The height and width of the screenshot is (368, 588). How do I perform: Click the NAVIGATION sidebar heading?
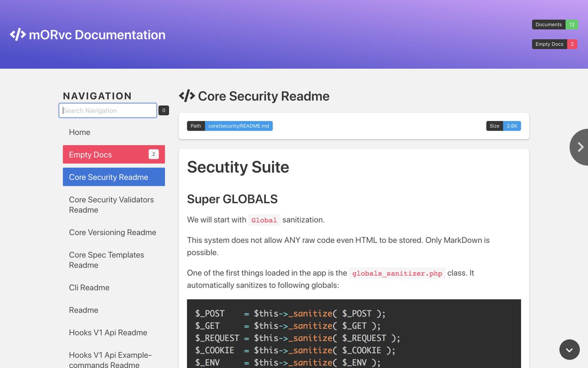click(x=98, y=96)
